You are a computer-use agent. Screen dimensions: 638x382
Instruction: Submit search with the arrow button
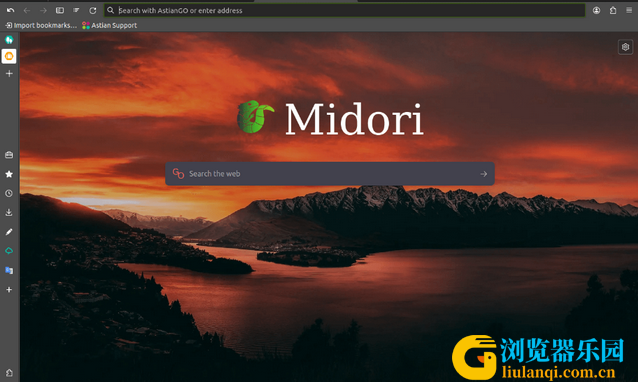click(x=483, y=174)
